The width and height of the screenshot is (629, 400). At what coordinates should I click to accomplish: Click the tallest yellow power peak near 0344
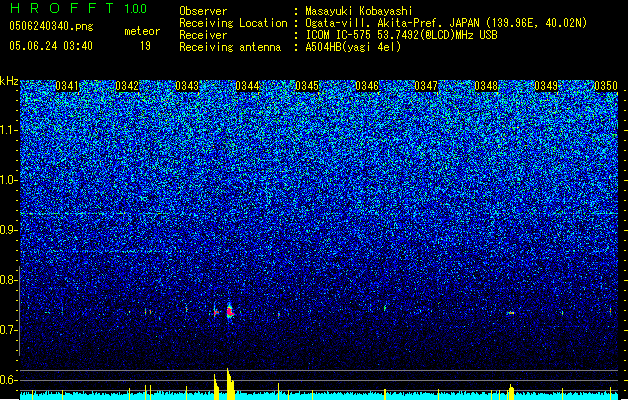tap(230, 384)
